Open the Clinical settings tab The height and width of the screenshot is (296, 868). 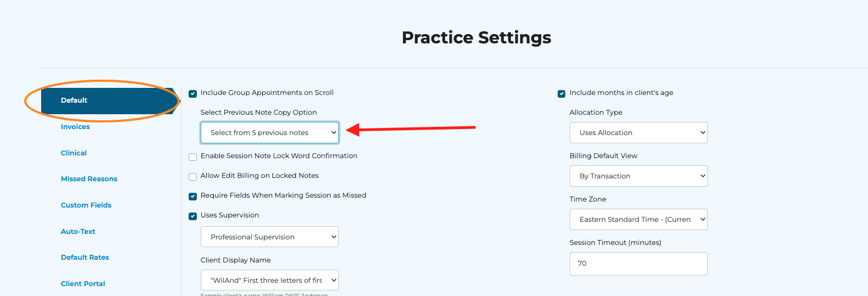pos(73,153)
